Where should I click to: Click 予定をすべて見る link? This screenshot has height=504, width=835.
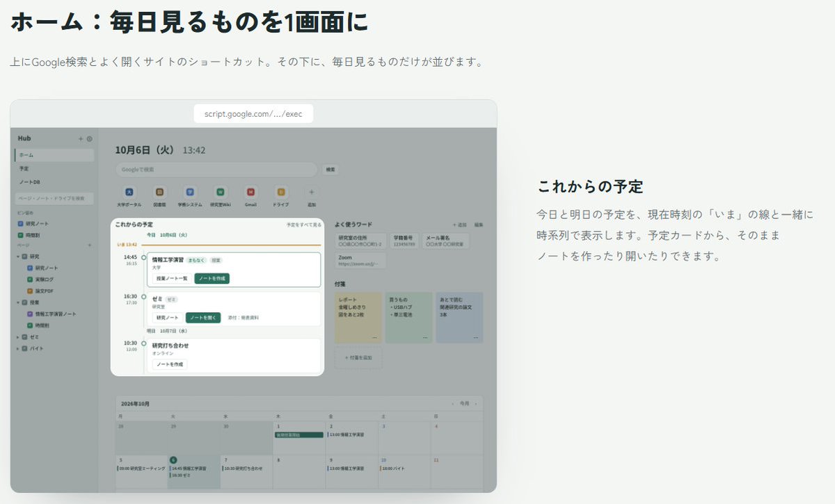tap(303, 225)
